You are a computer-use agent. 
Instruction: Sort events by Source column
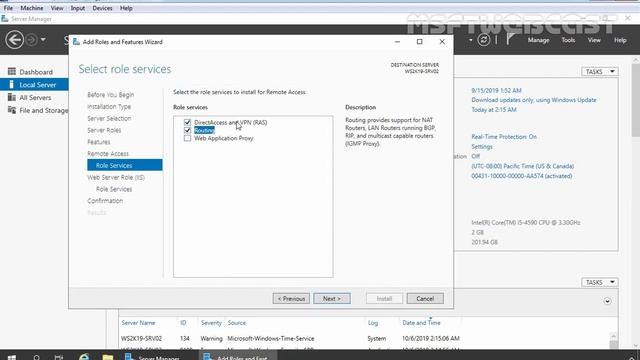tap(237, 322)
